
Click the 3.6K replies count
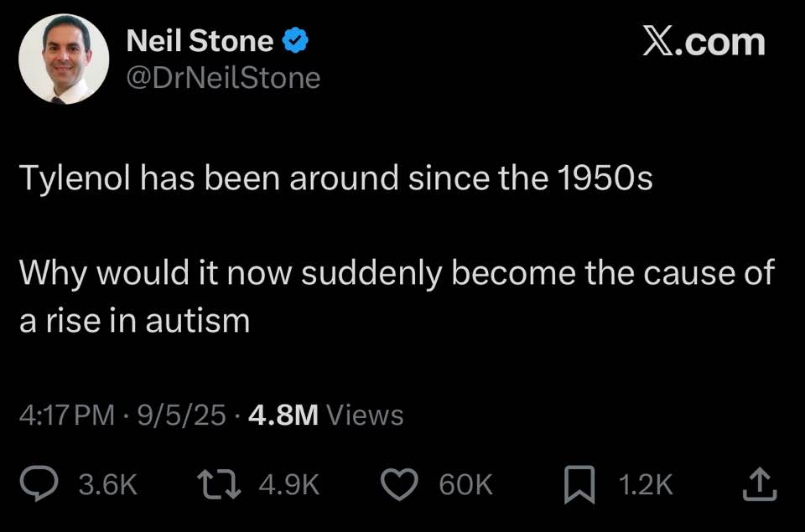point(107,483)
